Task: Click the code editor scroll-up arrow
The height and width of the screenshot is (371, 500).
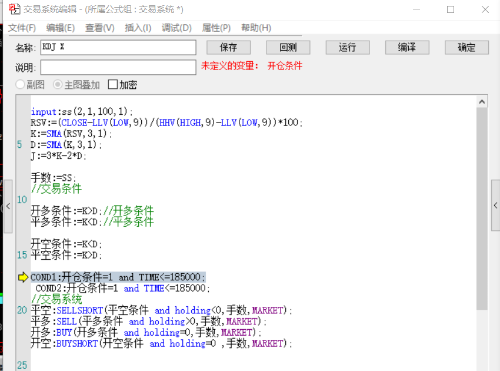Action: point(482,102)
